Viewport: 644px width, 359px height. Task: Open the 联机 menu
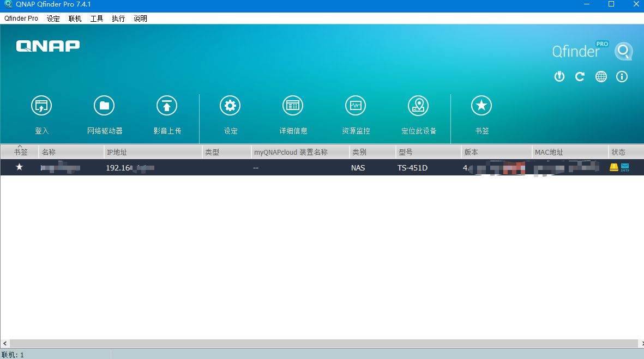point(75,19)
